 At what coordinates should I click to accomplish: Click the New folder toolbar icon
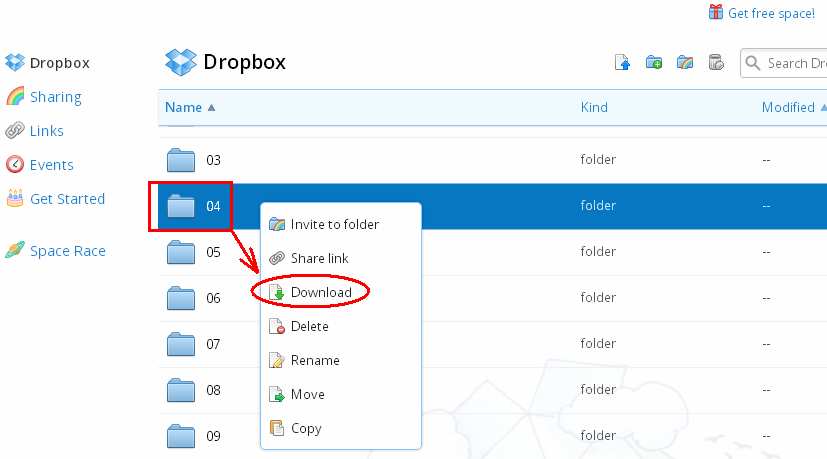click(654, 62)
